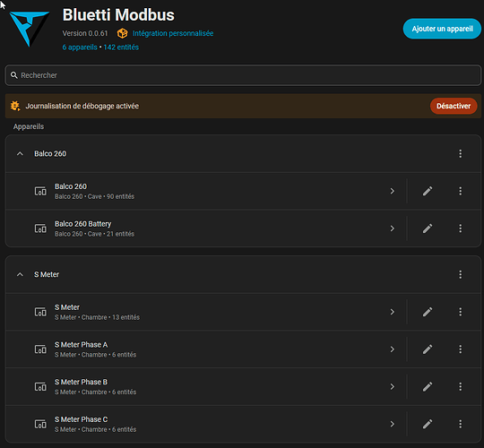The image size is (484, 448).
Task: Select the S Meter Phase C device name
Action: click(82, 419)
